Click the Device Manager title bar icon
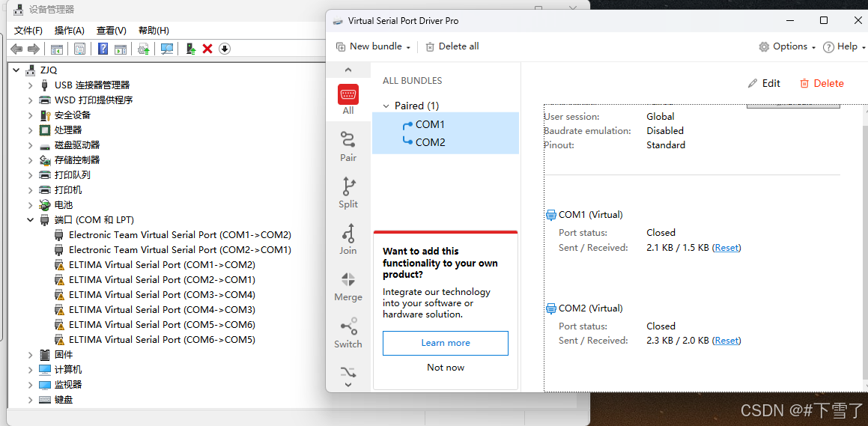This screenshot has height=426, width=868. pyautogui.click(x=18, y=10)
